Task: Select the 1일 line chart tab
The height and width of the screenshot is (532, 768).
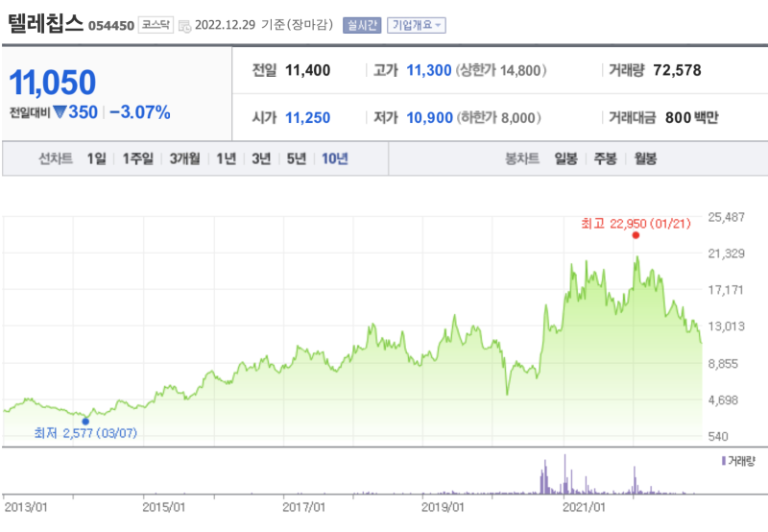Action: 97,158
